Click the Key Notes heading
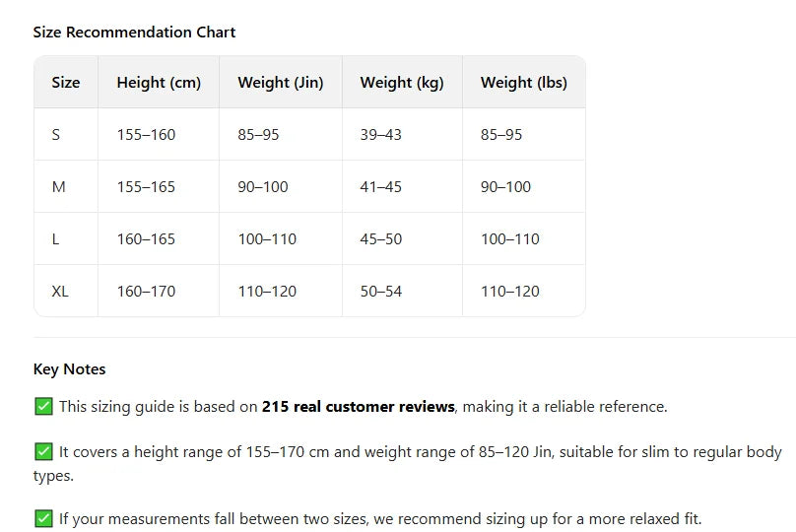Viewport: 796px width, 532px height. 70,369
